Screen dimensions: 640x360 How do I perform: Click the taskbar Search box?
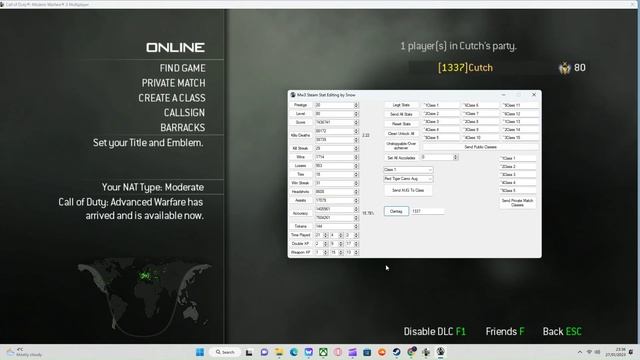225,352
